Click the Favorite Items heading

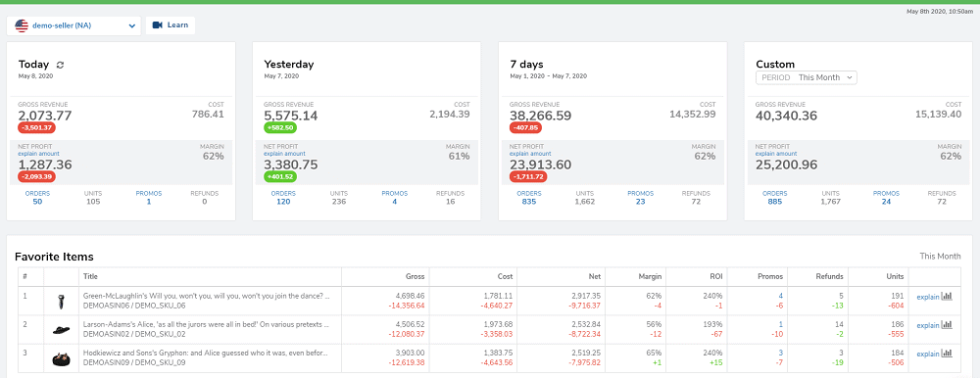[54, 257]
